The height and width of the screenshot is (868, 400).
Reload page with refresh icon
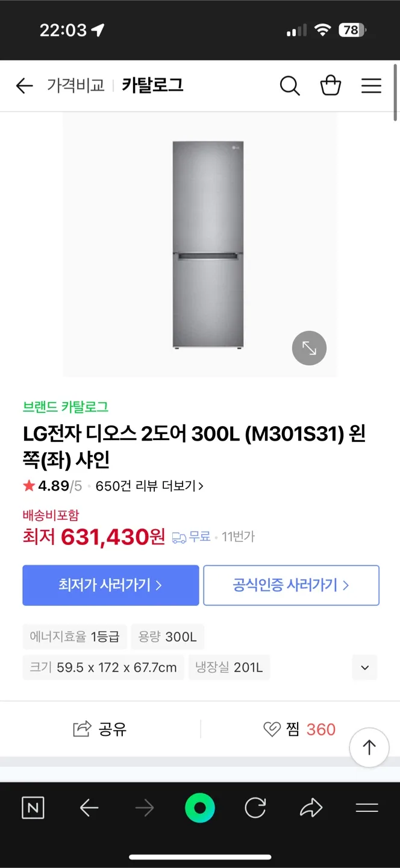[255, 808]
